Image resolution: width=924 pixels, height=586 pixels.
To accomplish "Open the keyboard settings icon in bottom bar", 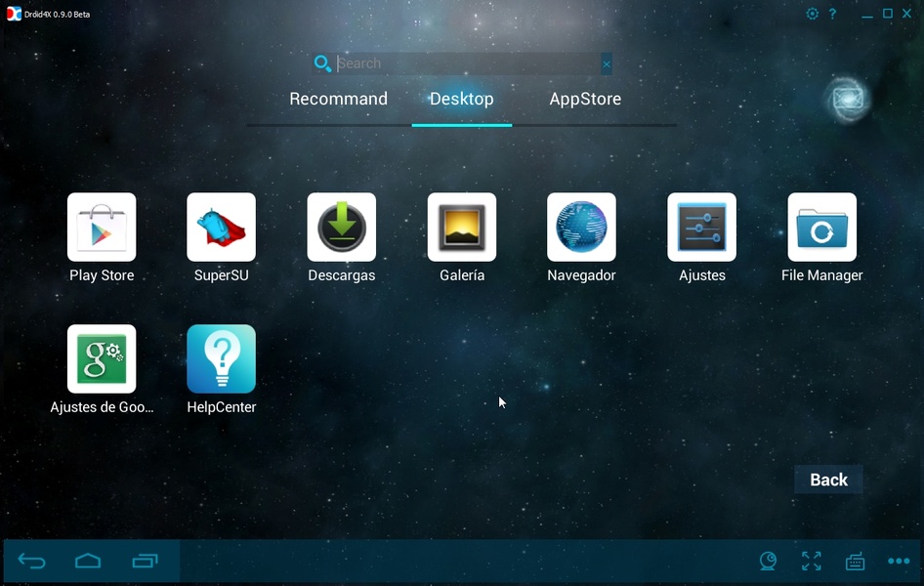I will coord(855,562).
